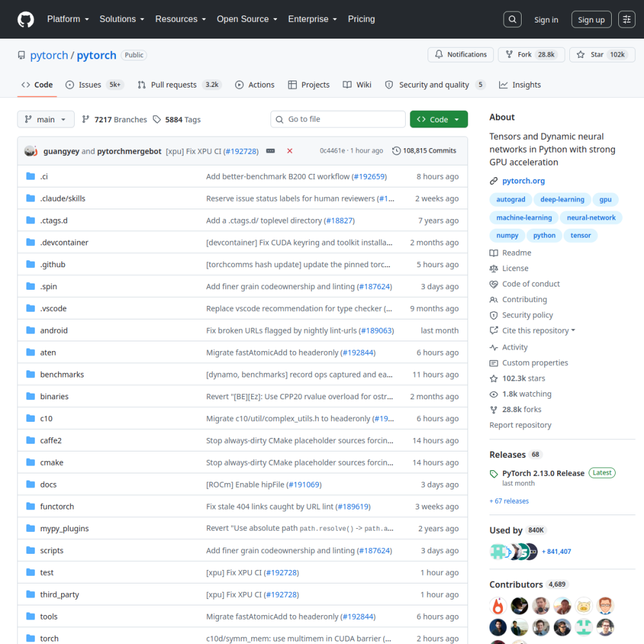
Task: Open the Insights tab
Action: [520, 85]
